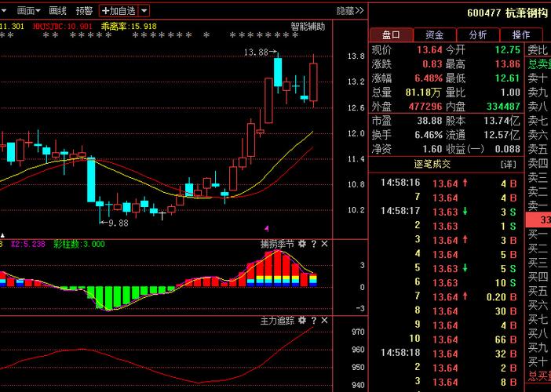The width and height of the screenshot is (551, 392).
Task: Open help question mark for 捕捞季节 indicator
Action: point(314,244)
